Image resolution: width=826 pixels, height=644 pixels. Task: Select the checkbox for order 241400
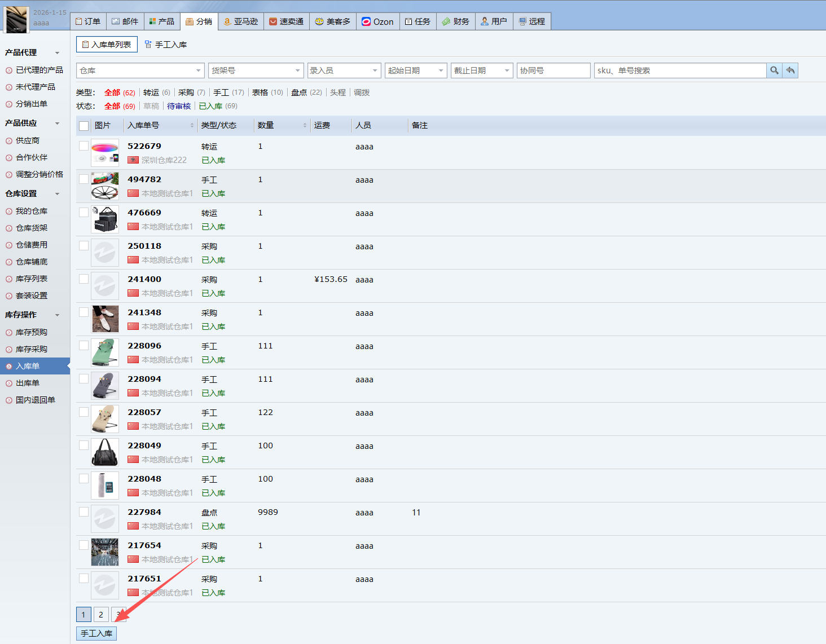click(84, 279)
